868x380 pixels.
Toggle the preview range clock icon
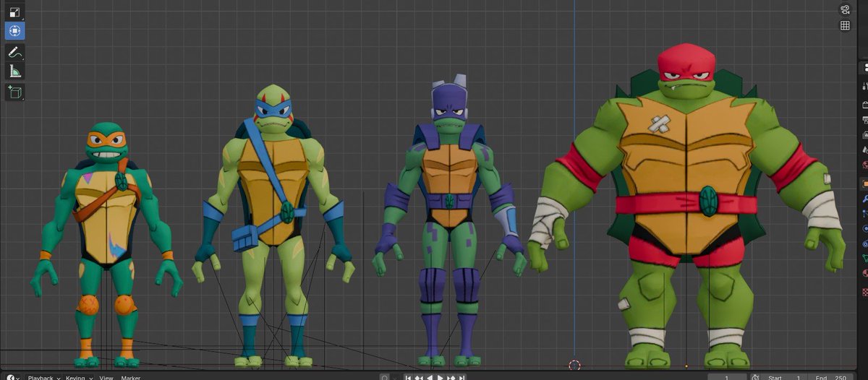click(755, 377)
